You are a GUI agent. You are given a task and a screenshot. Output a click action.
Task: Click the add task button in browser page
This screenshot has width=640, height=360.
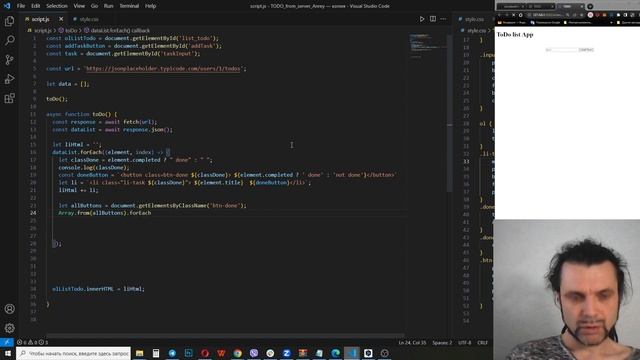click(586, 50)
